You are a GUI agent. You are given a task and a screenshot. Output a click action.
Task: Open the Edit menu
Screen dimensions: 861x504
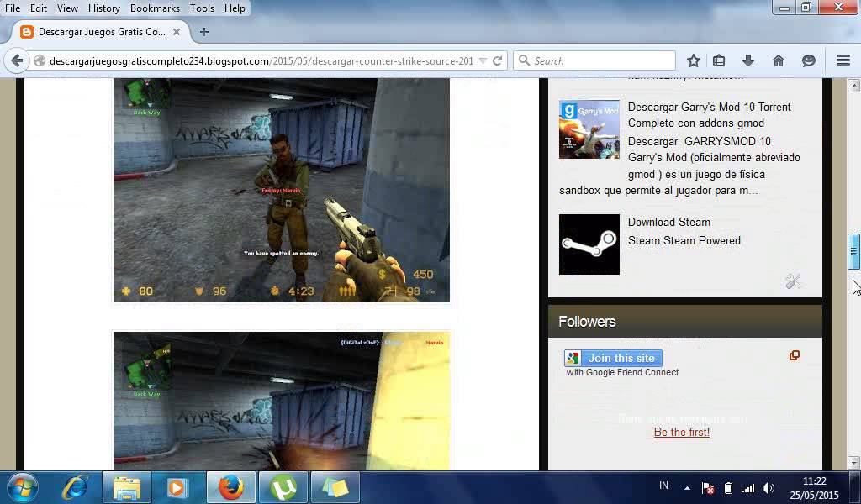(x=38, y=8)
